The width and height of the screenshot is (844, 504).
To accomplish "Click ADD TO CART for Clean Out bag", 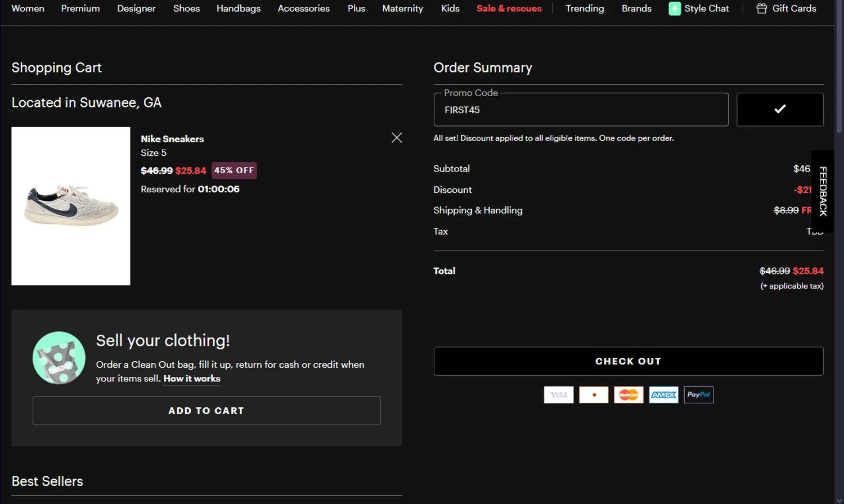I will [206, 411].
